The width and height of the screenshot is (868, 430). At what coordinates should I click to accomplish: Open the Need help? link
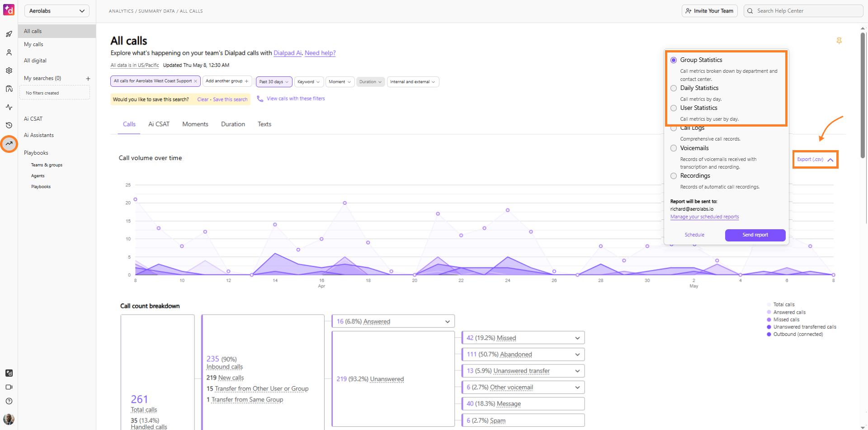pos(320,53)
